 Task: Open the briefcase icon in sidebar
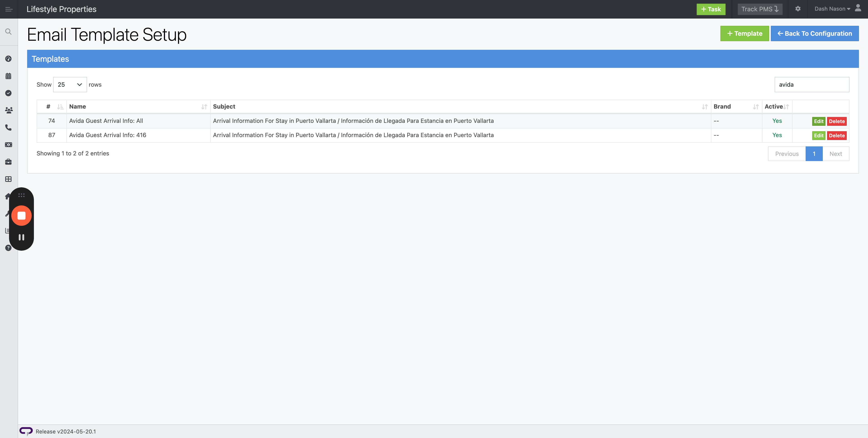[x=8, y=162]
